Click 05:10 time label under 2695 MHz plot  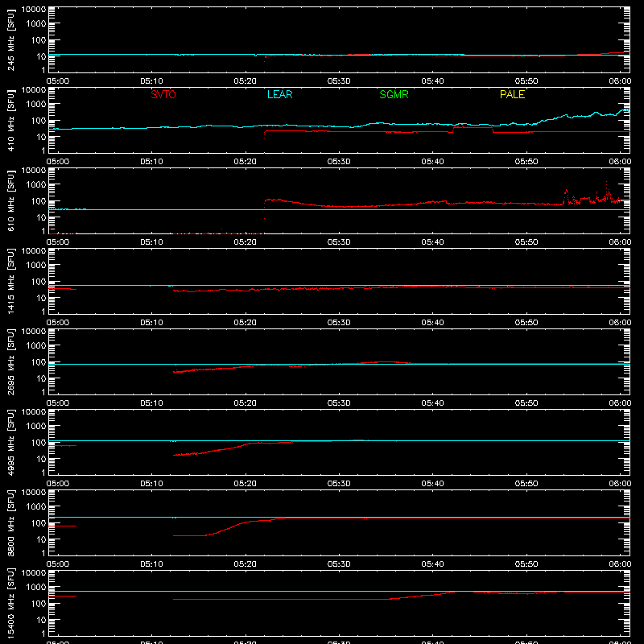[151, 403]
